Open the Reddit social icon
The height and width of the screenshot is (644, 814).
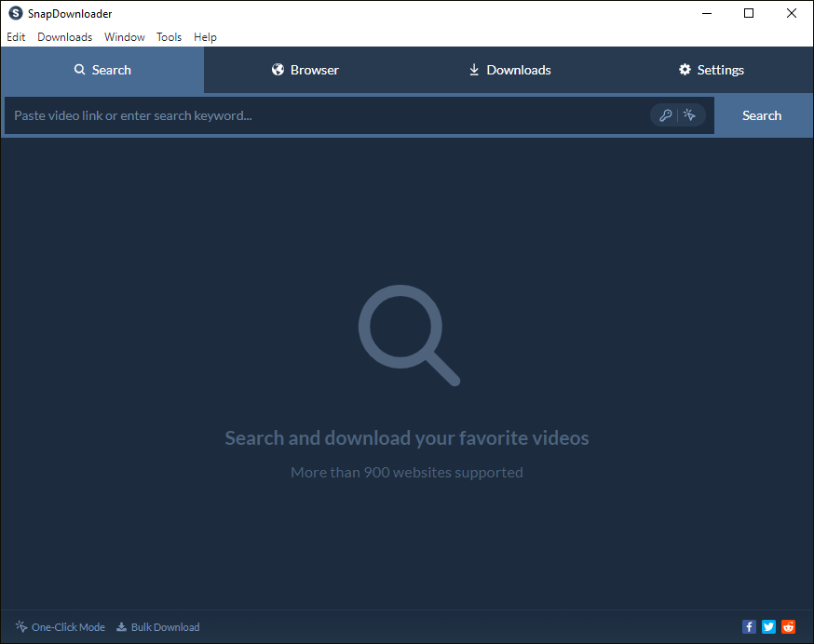coord(788,627)
